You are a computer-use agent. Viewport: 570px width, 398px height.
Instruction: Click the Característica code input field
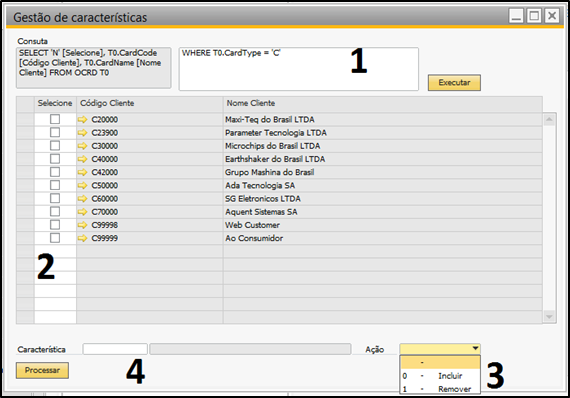click(x=115, y=349)
